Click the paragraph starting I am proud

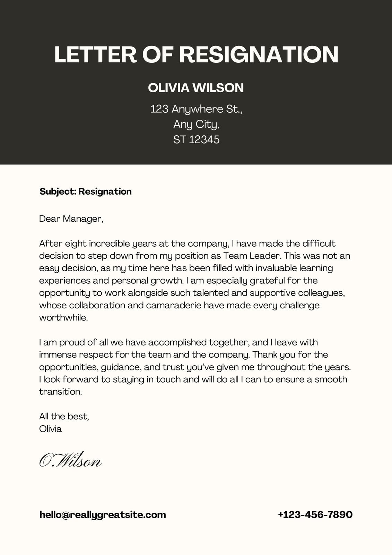click(x=195, y=367)
